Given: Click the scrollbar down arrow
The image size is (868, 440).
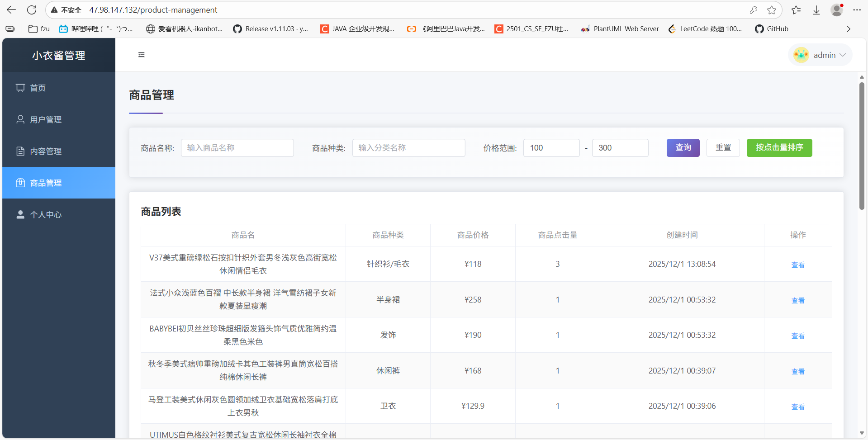Looking at the screenshot, I should click(862, 433).
